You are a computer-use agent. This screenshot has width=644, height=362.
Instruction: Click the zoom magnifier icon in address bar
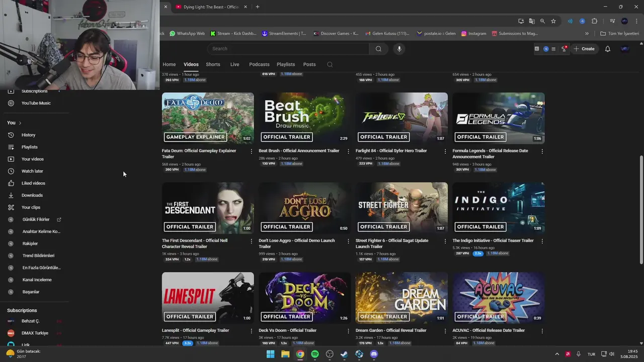542,21
